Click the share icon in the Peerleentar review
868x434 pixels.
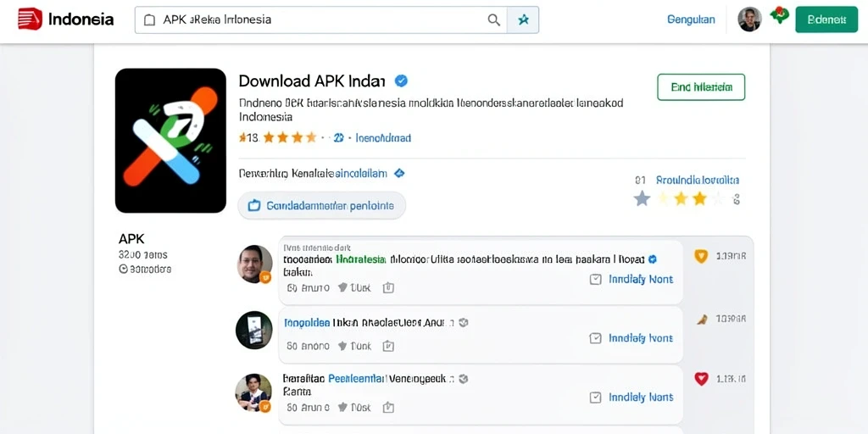tap(388, 407)
